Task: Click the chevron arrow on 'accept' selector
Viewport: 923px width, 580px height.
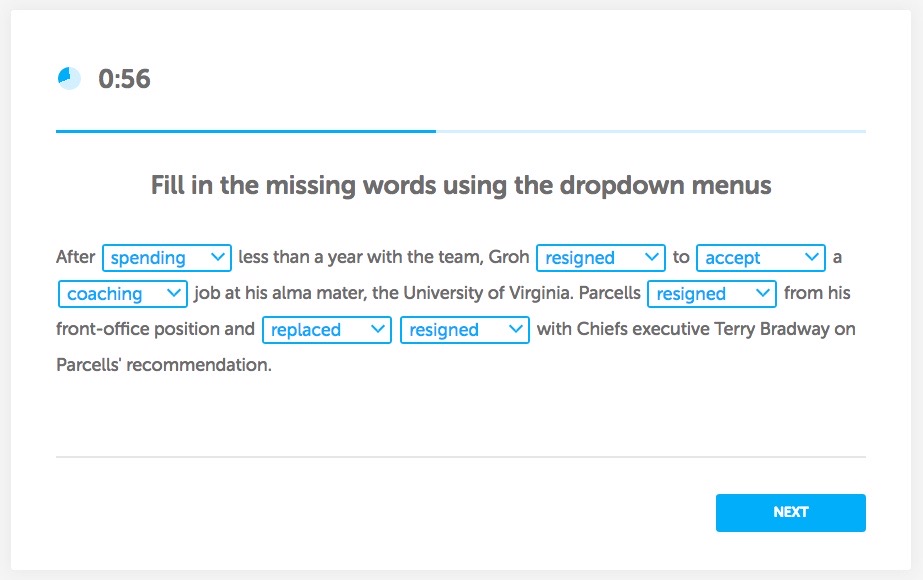Action: click(x=812, y=258)
